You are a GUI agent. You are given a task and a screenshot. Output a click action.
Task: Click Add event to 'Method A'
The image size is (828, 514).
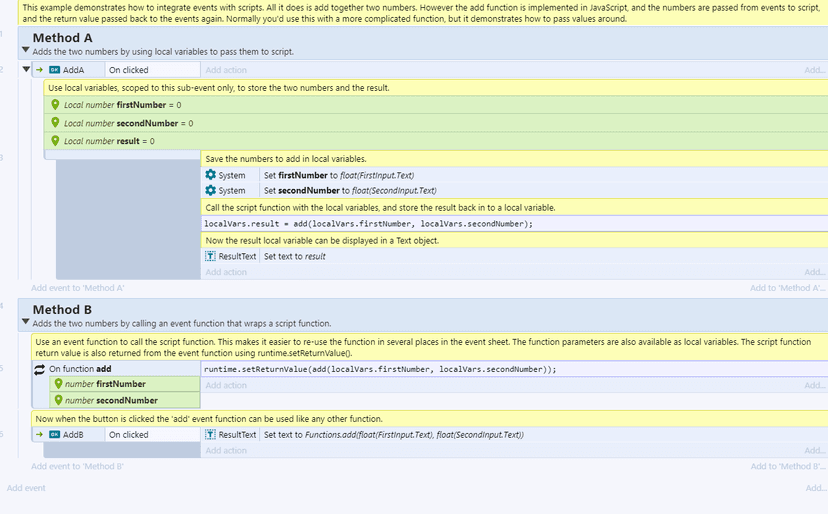click(78, 288)
